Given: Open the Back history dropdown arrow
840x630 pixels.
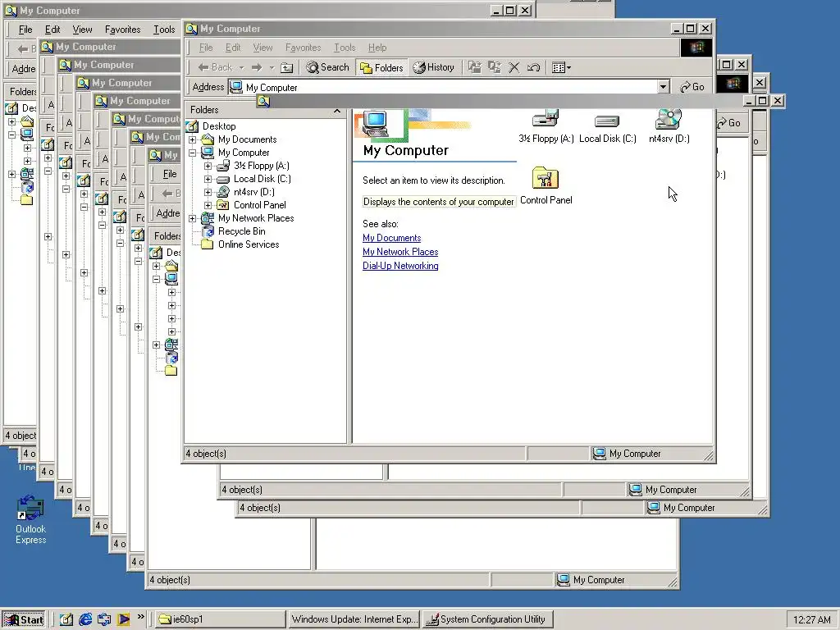Looking at the screenshot, I should coord(242,67).
